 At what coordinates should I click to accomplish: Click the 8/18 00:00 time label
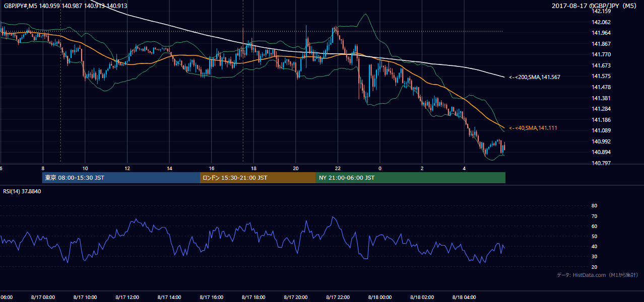coord(380,297)
